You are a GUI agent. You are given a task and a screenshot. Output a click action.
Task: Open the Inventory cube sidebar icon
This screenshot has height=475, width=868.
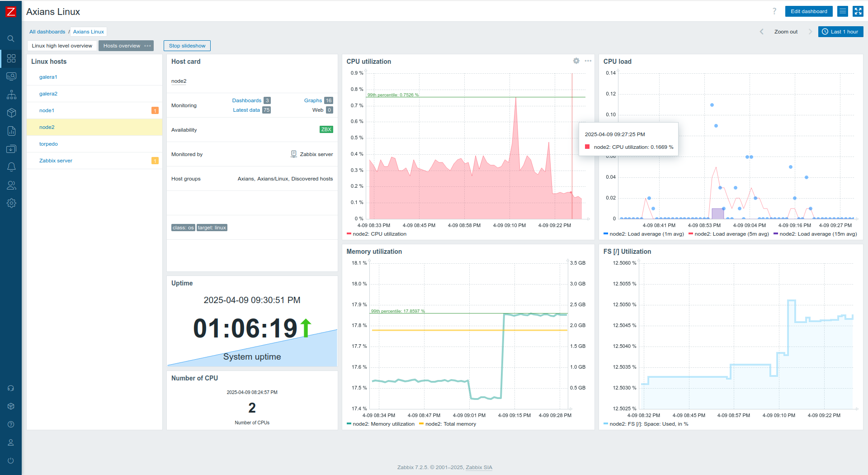[11, 113]
